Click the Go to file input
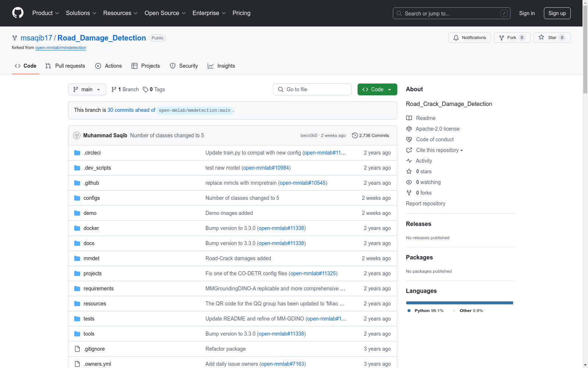 (x=312, y=89)
